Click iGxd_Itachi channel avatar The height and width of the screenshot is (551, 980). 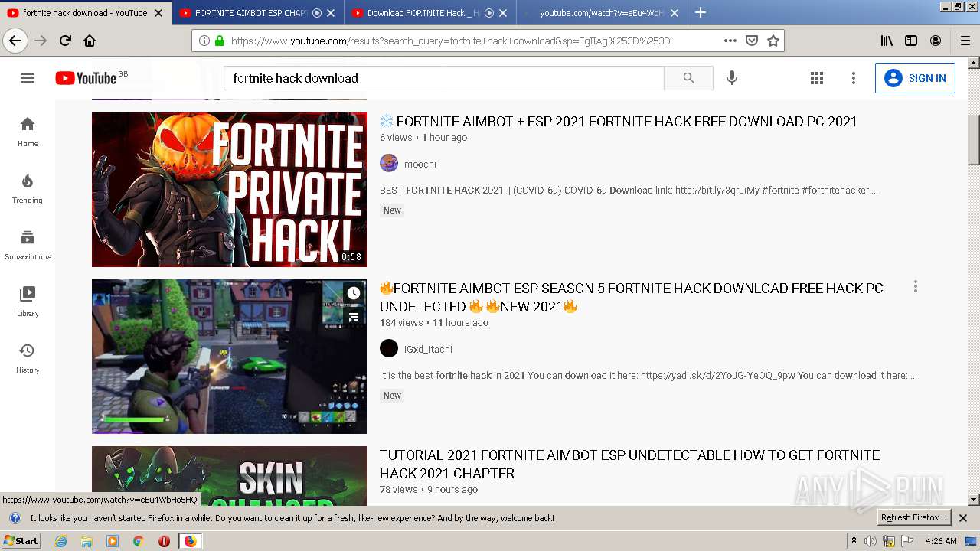pos(389,349)
